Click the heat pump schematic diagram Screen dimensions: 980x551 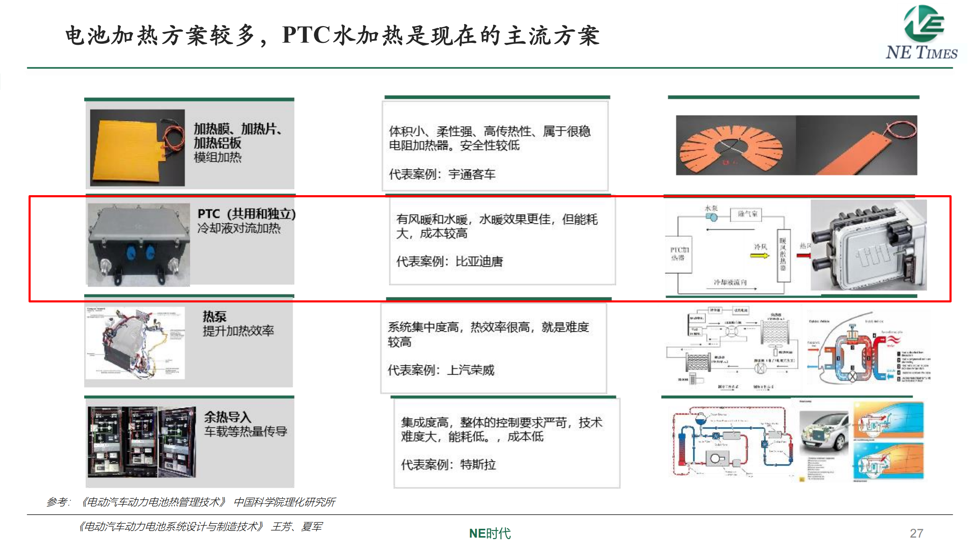point(732,348)
